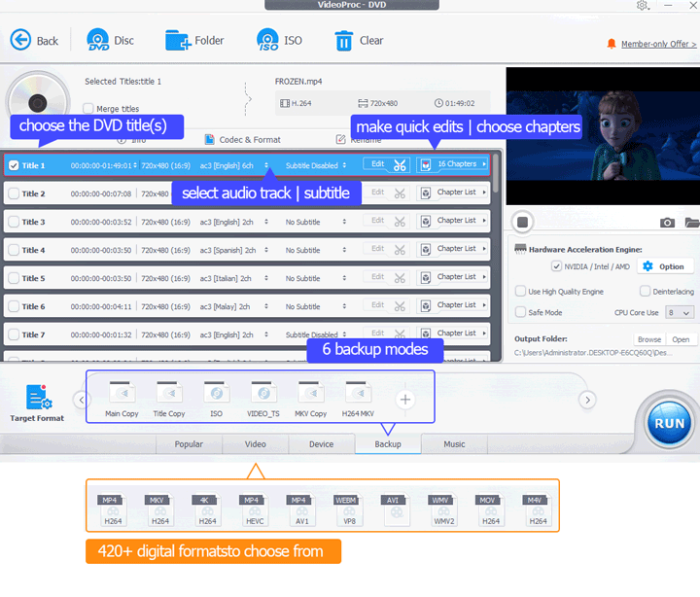Show previous formats with left arrow
This screenshot has height=597, width=700.
[x=82, y=400]
